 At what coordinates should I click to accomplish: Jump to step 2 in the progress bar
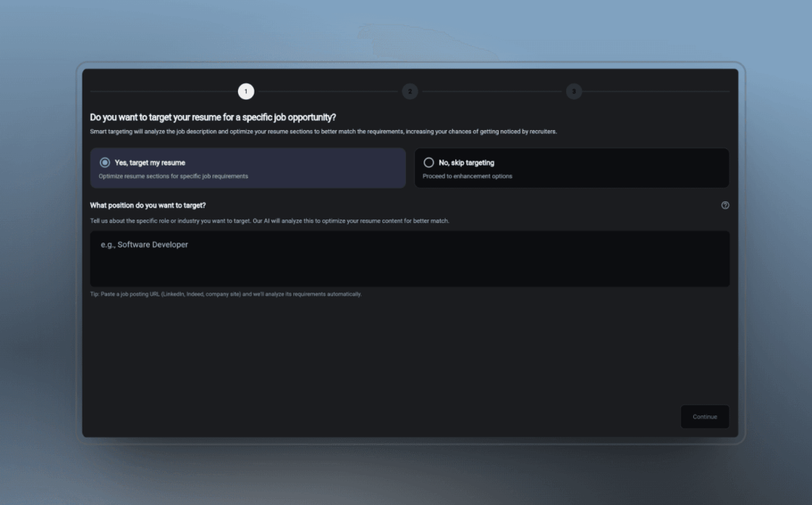[x=409, y=92]
